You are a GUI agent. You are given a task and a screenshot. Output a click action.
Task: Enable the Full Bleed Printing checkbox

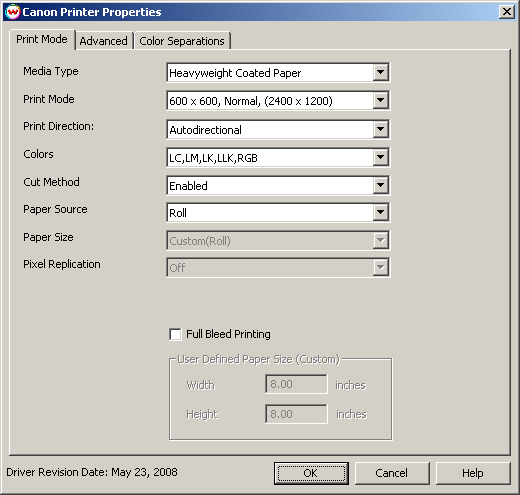175,334
